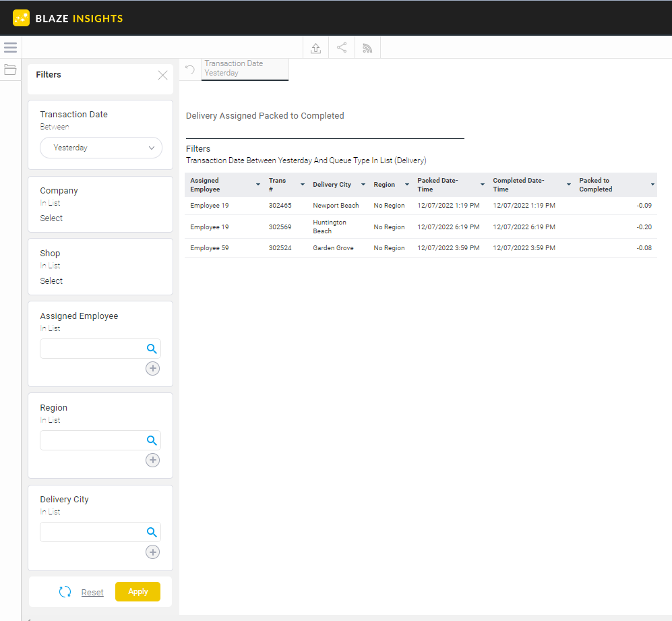
Task: Open Packed to Completed column dropdown arrow
Action: [x=652, y=185]
